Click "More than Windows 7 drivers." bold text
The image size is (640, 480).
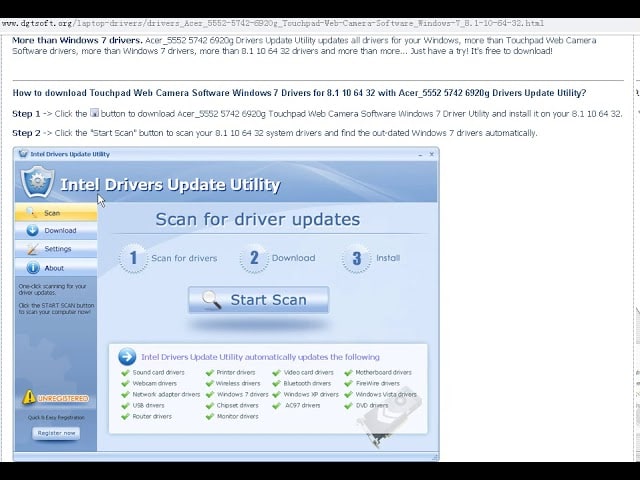click(77, 40)
